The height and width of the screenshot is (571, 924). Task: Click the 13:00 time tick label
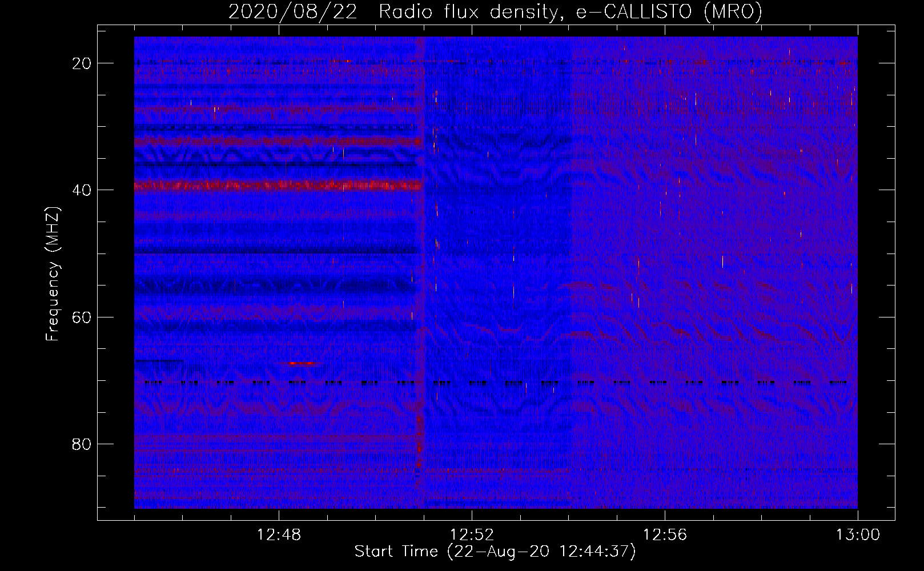click(x=858, y=535)
